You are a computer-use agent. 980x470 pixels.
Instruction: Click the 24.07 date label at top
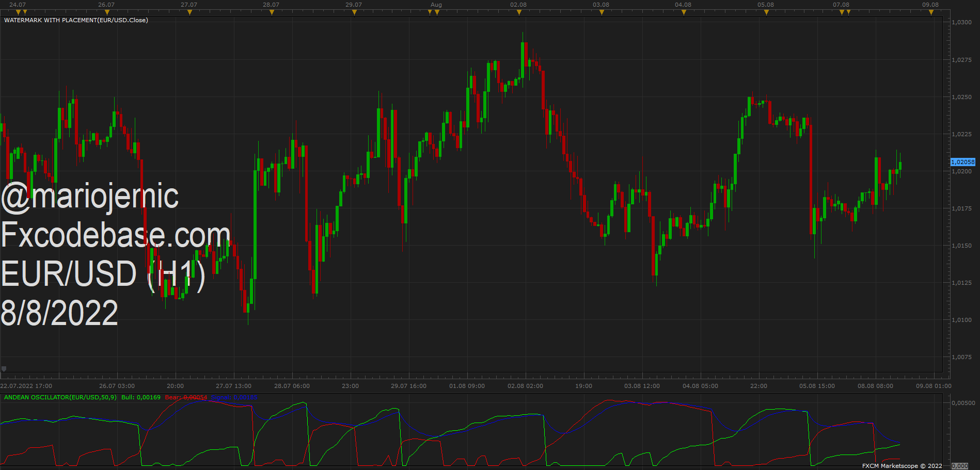point(18,5)
